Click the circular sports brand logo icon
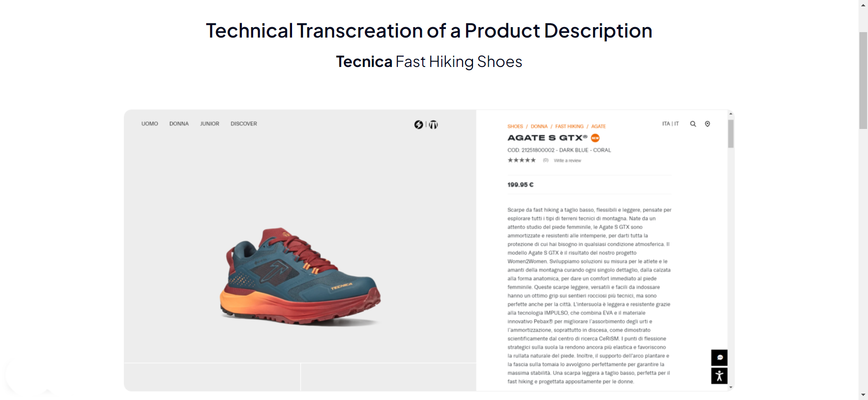868x400 pixels. [433, 124]
